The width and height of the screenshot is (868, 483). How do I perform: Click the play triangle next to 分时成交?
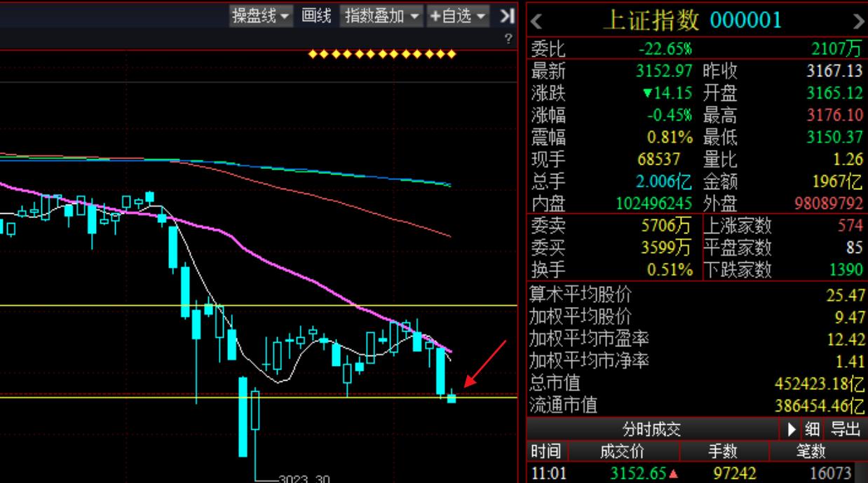point(792,429)
